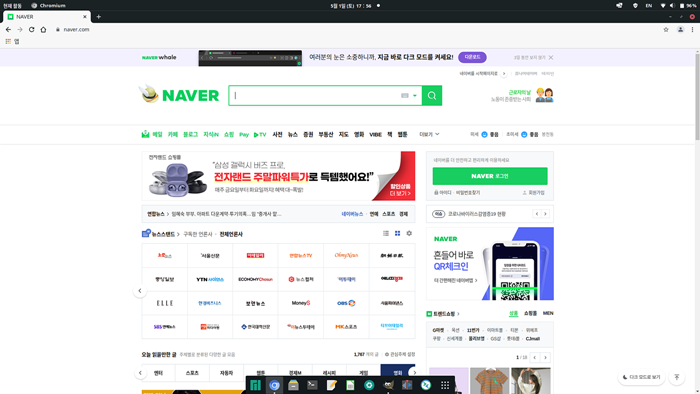This screenshot has height=394, width=700.
Task: Open the ELLE publisher tile
Action: (x=165, y=303)
